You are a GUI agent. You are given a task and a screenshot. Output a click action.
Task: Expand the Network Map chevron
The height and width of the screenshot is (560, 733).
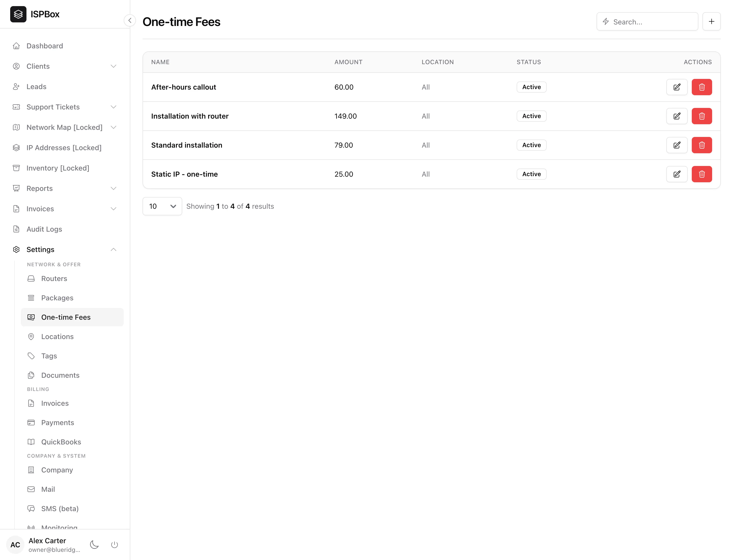click(x=113, y=127)
